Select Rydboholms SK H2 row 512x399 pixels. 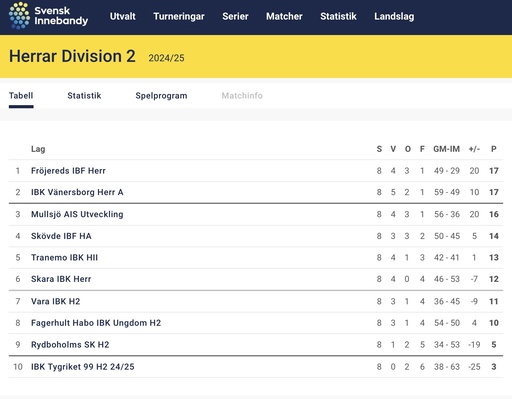click(256, 345)
